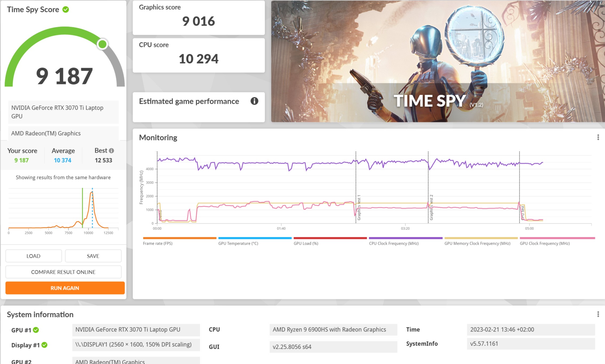Click the Estimated game performance info icon

coord(254,101)
